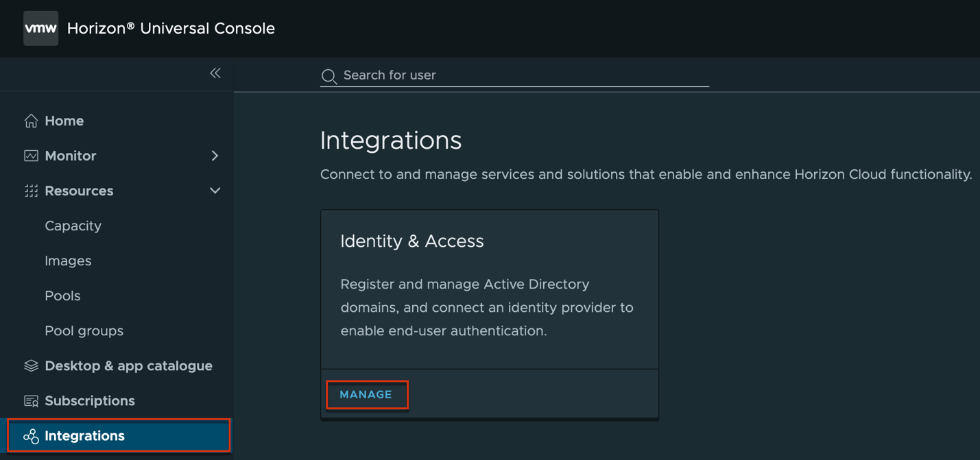Viewport: 980px width, 460px height.
Task: Open Images under Resources
Action: pos(68,261)
